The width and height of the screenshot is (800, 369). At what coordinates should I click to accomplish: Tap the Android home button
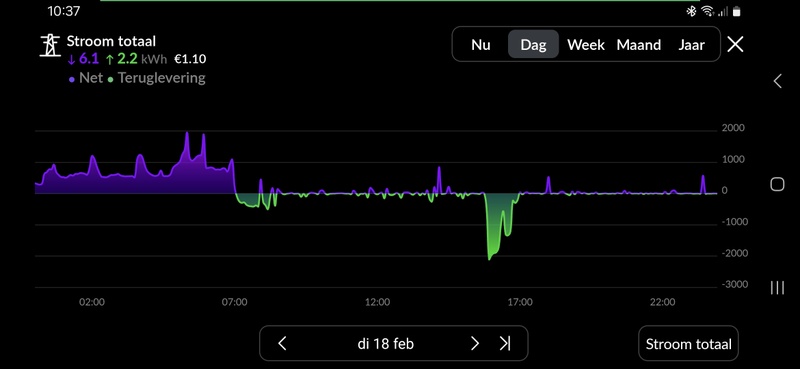pyautogui.click(x=777, y=184)
